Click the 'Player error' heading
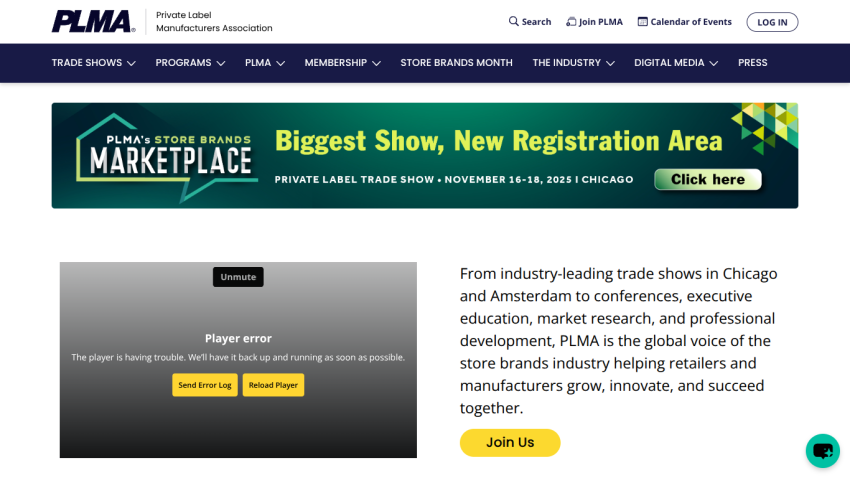 [238, 338]
